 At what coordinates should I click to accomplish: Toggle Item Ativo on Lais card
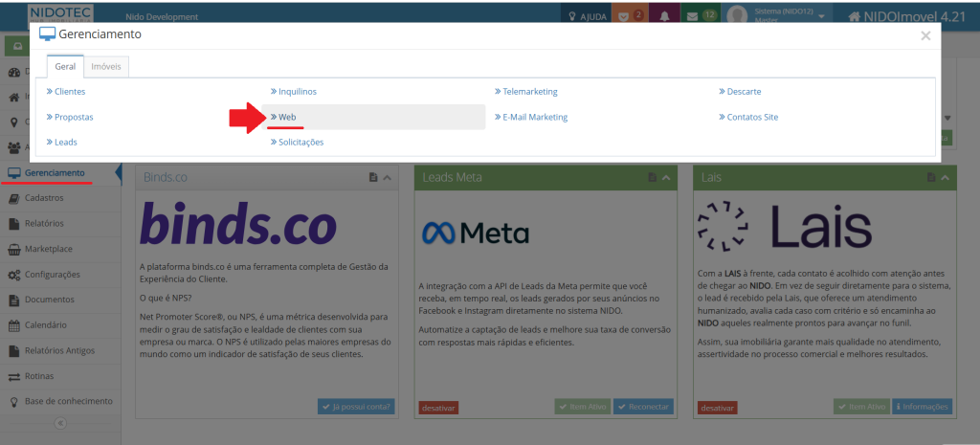860,407
